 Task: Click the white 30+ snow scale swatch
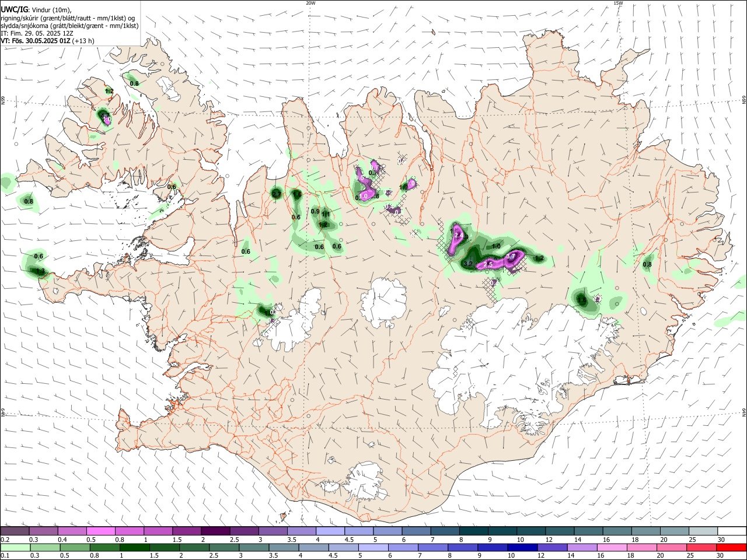pos(732,531)
